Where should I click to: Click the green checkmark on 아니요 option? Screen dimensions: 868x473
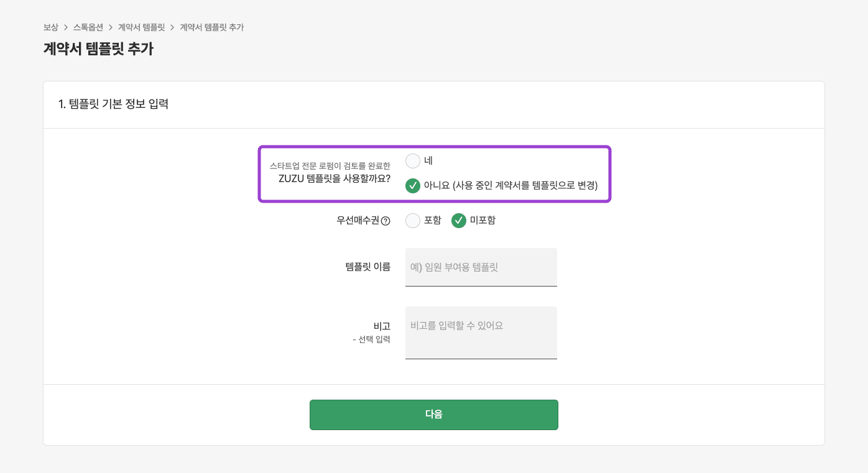(413, 185)
